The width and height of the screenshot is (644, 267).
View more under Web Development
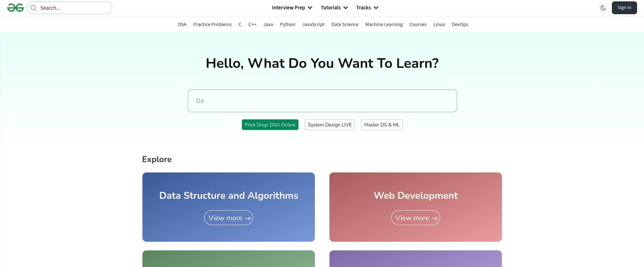tap(416, 218)
